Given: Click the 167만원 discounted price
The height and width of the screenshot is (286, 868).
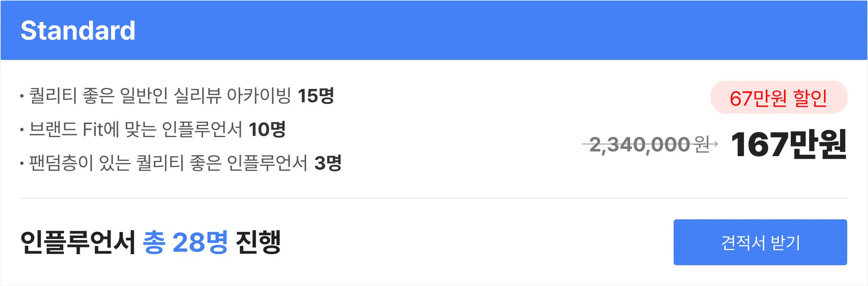Looking at the screenshot, I should (789, 145).
